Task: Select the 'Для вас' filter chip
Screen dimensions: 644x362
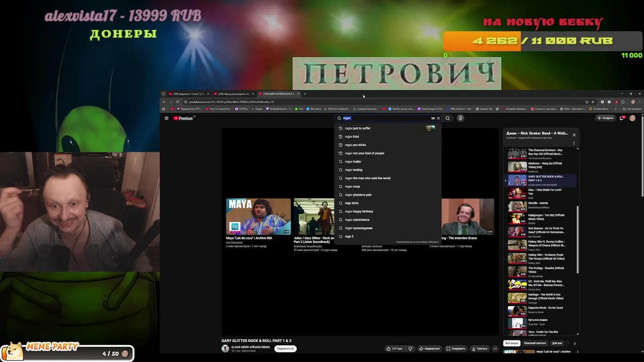Action: click(x=557, y=343)
